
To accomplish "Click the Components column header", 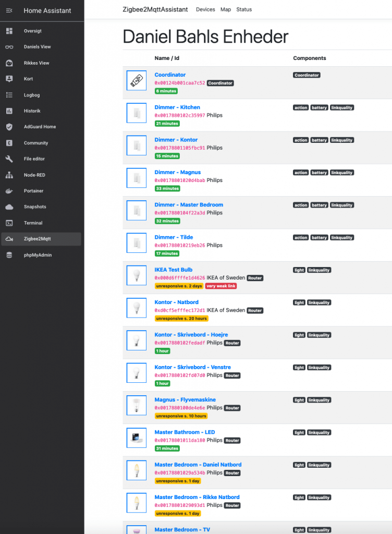I will point(310,58).
